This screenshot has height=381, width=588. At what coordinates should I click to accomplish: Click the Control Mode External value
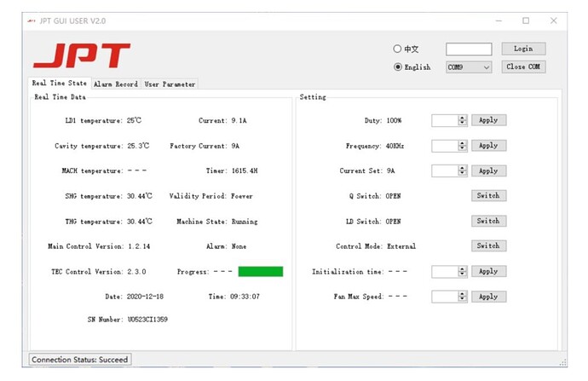coord(401,246)
